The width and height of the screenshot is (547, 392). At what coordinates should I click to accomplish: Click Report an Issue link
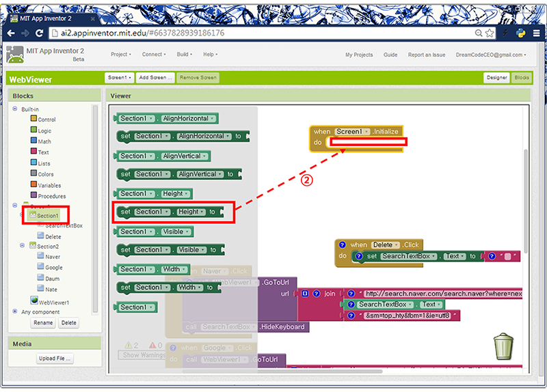[427, 55]
